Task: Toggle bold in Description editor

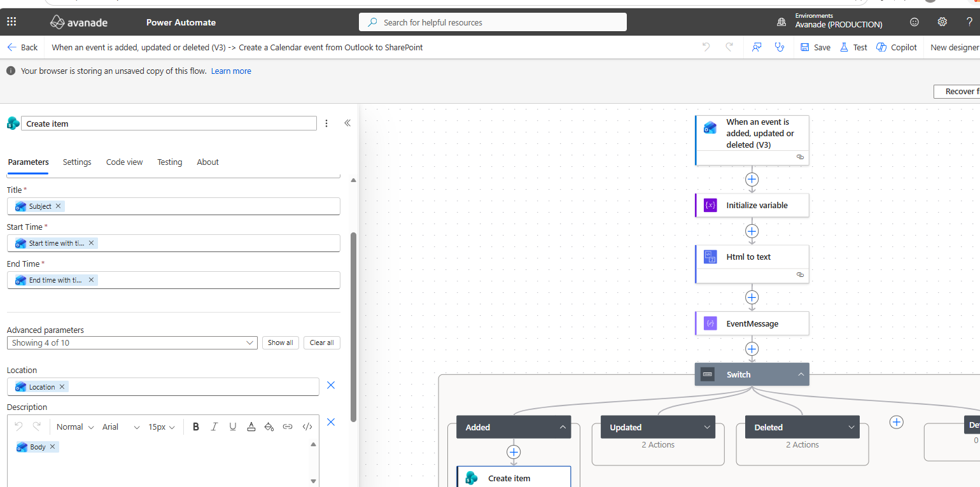Action: pos(196,427)
